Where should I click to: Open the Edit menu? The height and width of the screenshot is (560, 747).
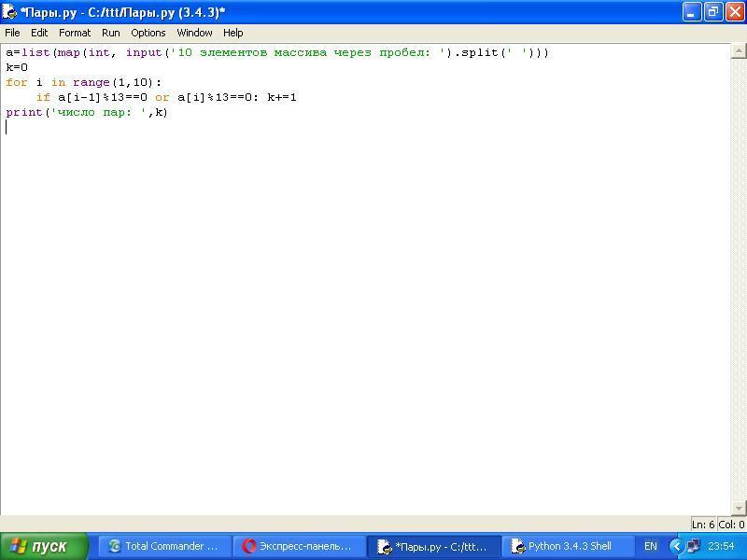pyautogui.click(x=39, y=33)
